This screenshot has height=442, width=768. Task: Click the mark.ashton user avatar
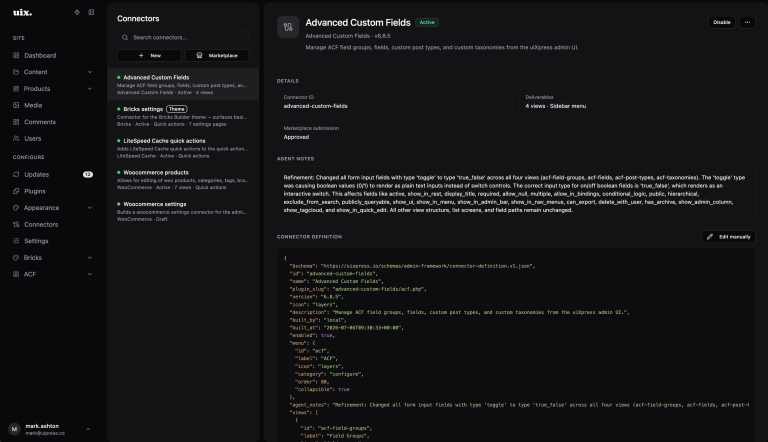[14, 429]
